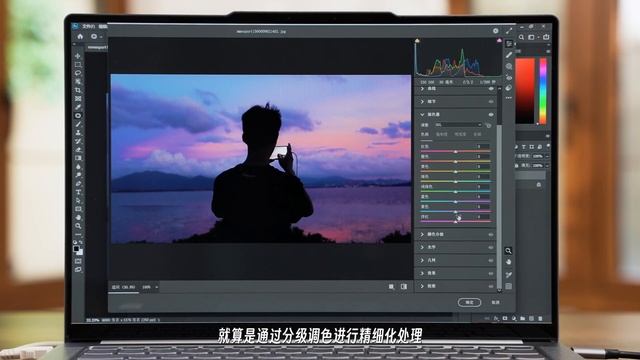The image size is (640, 360).
Task: Open Camera Raw more options ellipsis
Action: (509, 98)
